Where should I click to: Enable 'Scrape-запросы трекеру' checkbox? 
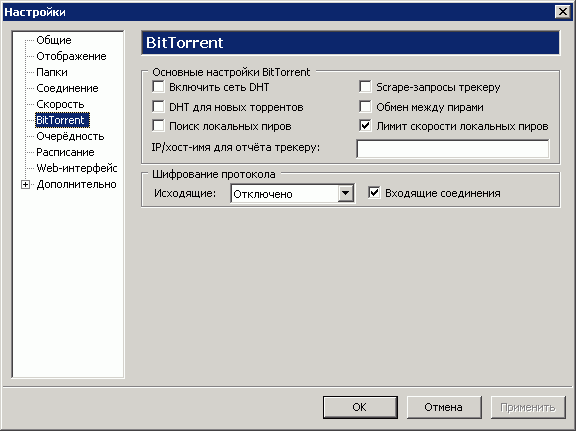click(365, 87)
